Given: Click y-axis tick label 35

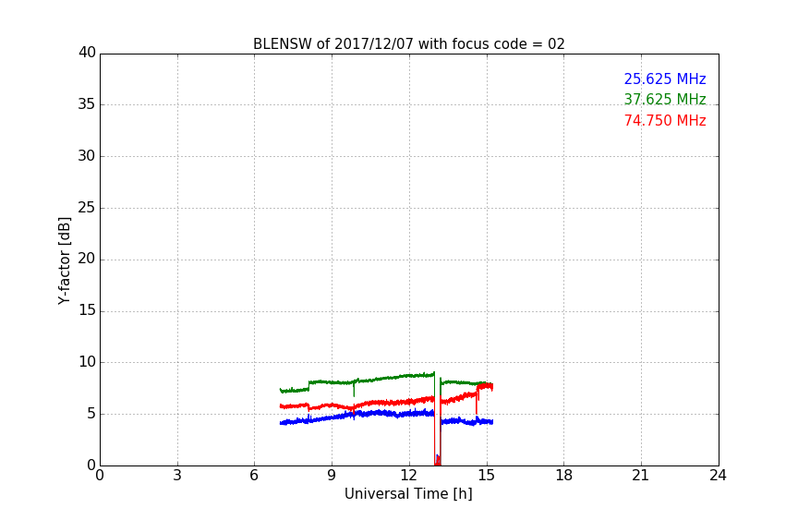Looking at the screenshot, I should coord(87,104).
